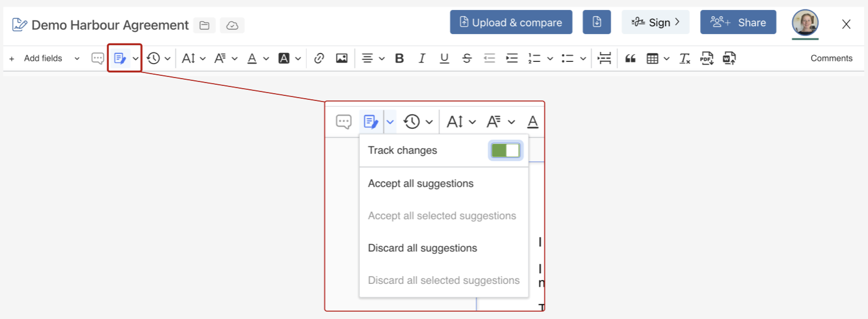Image resolution: width=868 pixels, height=319 pixels.
Task: Open font family dropdown arrow in top toolbar
Action: pos(234,58)
